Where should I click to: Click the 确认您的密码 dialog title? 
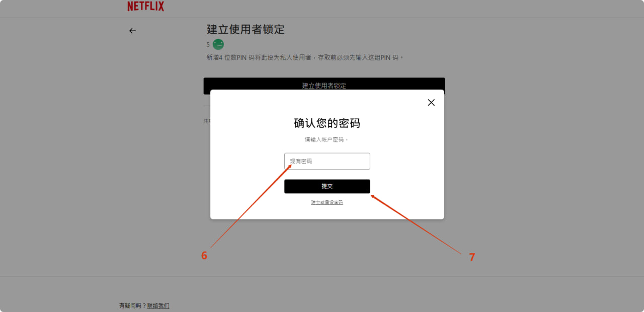[327, 123]
